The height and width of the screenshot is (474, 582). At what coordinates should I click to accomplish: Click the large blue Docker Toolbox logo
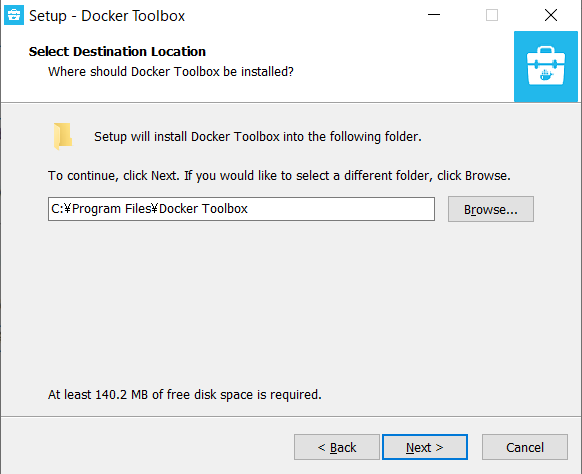click(546, 66)
